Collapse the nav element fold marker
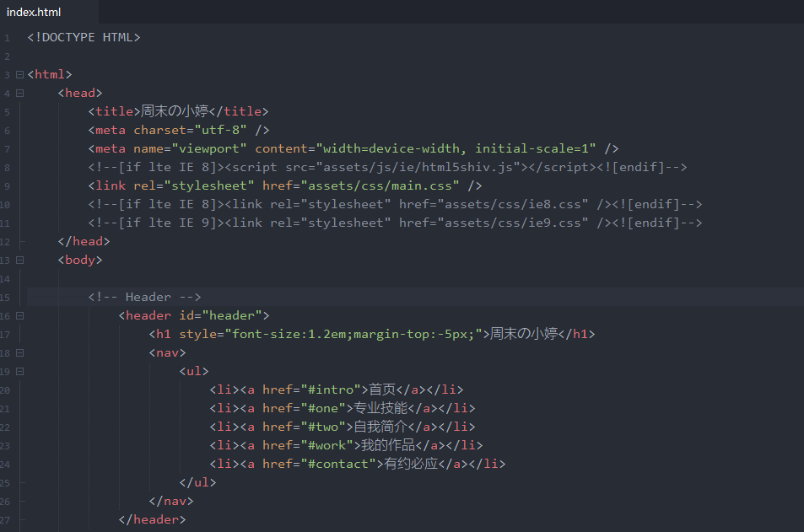Image resolution: width=804 pixels, height=532 pixels. coord(20,353)
